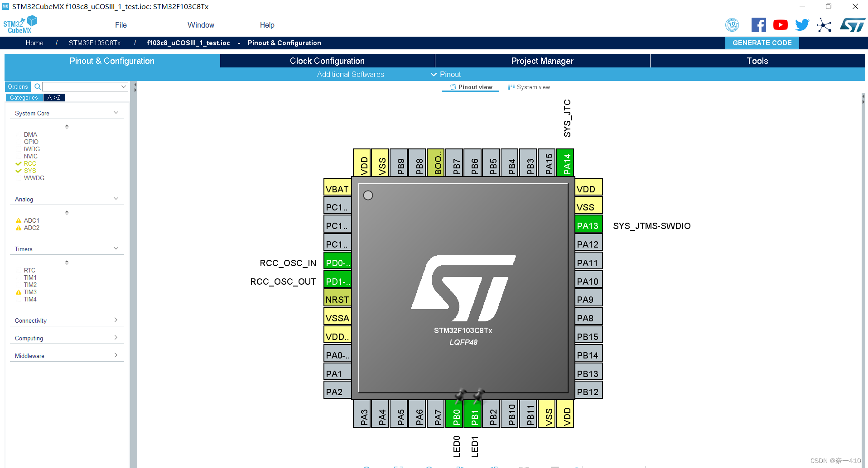The image size is (868, 468).
Task: Collapse the System Core category
Action: [117, 112]
